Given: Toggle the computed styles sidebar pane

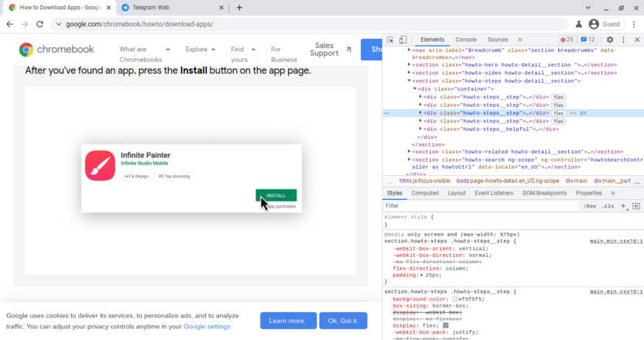Looking at the screenshot, I should (635, 206).
